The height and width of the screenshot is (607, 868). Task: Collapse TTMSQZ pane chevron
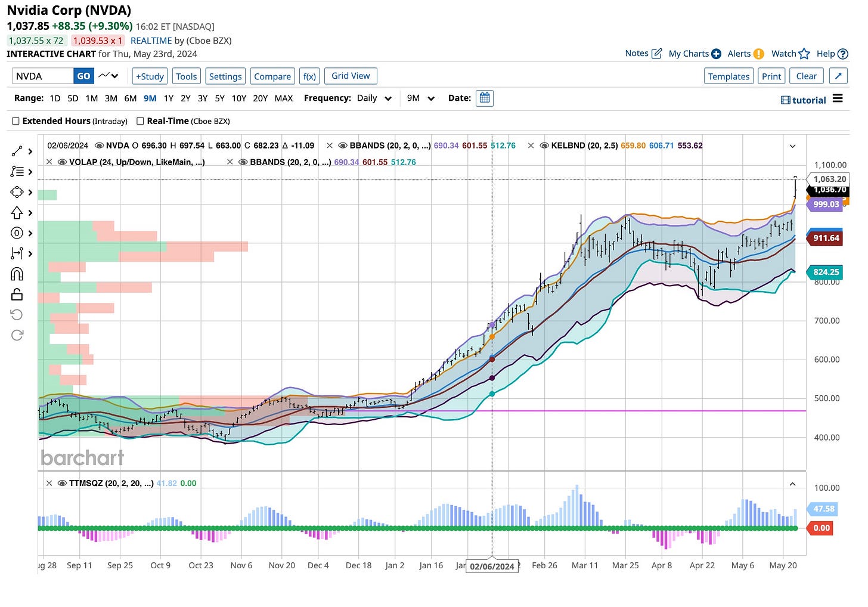click(792, 484)
